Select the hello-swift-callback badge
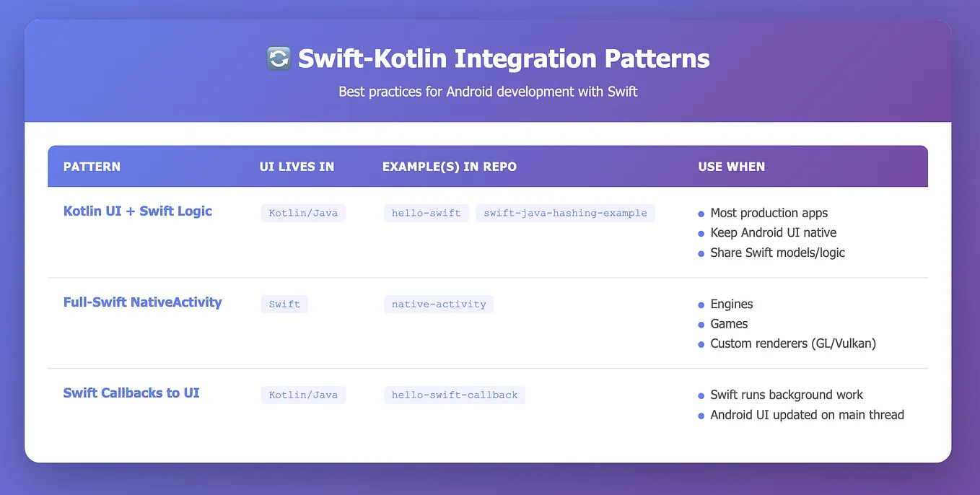980x495 pixels. (454, 395)
